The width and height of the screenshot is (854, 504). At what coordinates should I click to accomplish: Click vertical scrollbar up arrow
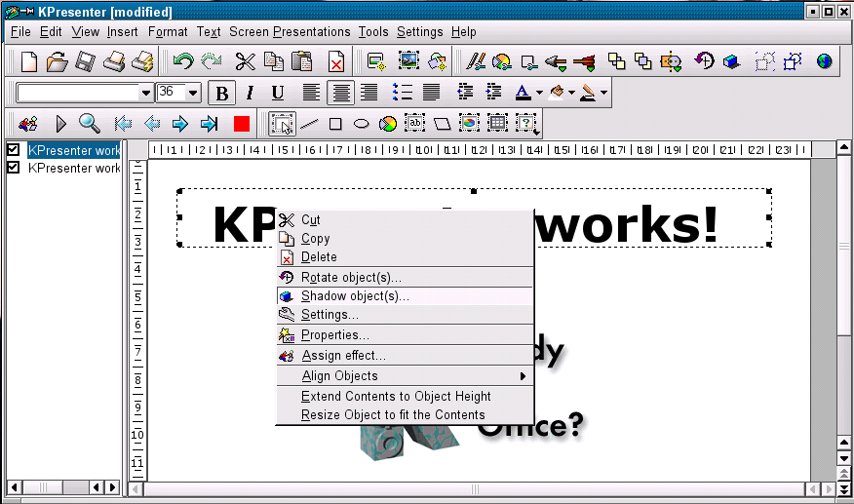pyautogui.click(x=843, y=147)
